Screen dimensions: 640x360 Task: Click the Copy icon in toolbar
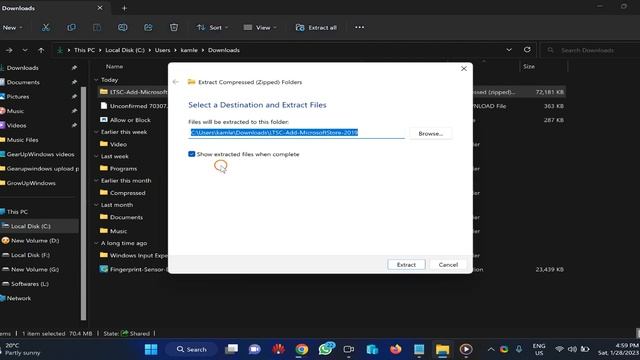71,27
